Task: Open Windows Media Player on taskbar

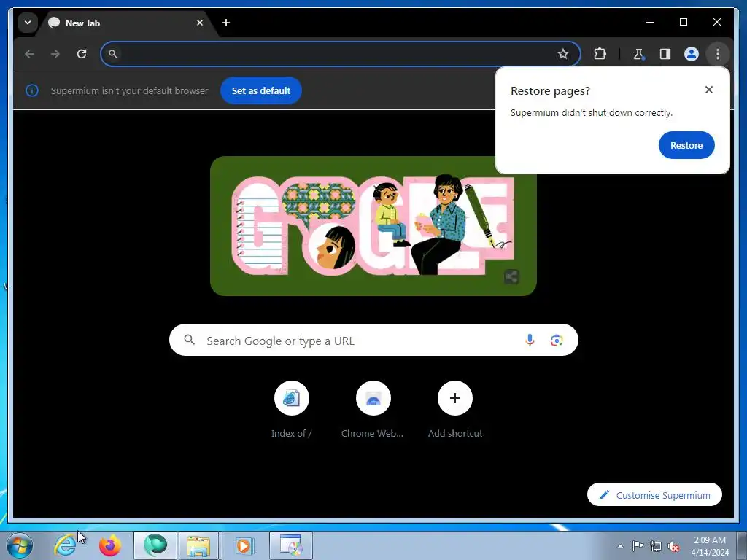Action: [x=244, y=545]
